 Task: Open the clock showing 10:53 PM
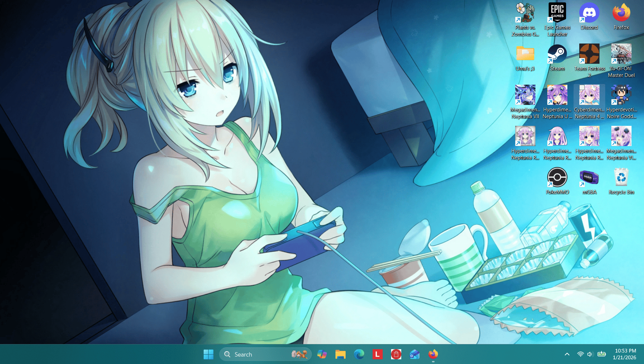click(625, 354)
